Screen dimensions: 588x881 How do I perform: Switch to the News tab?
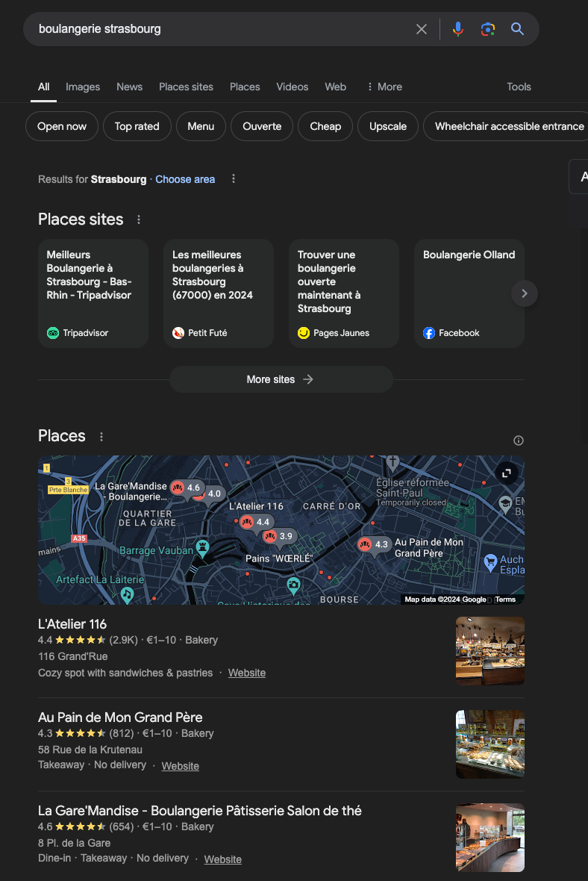[129, 87]
